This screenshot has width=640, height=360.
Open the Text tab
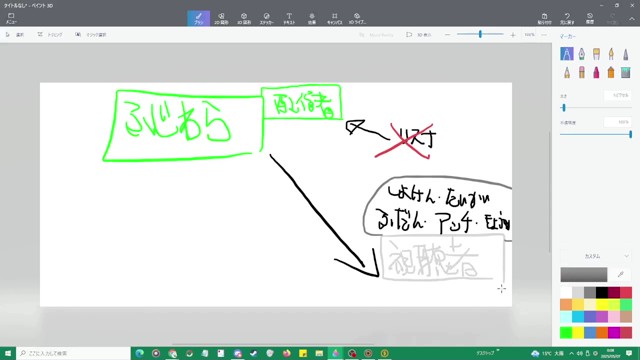click(x=289, y=18)
